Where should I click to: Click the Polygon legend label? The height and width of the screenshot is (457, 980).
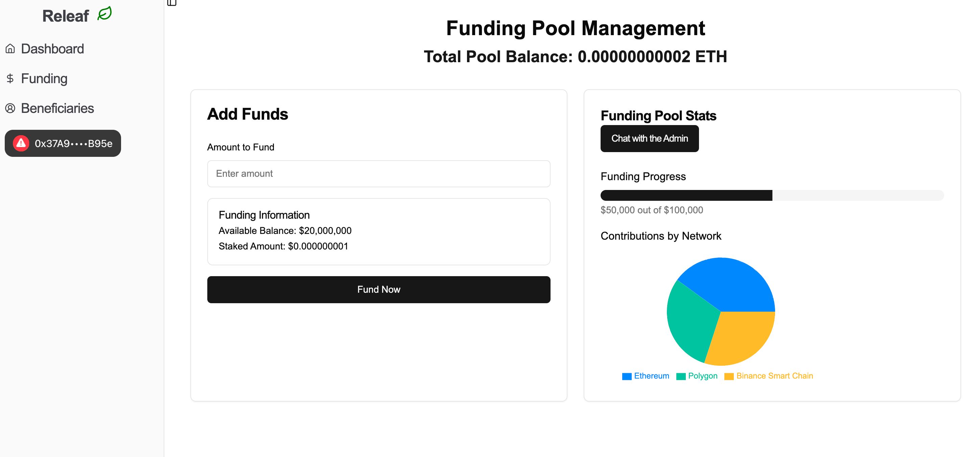click(703, 376)
